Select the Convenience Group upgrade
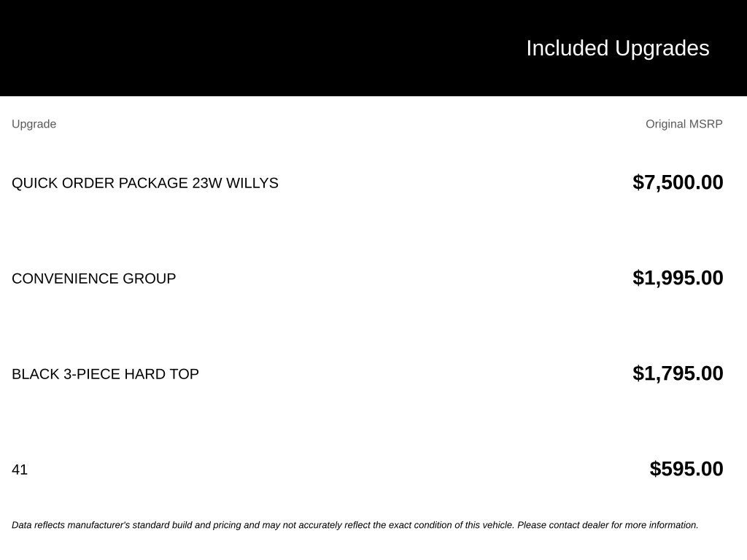Screen dimensions: 747x560 [x=93, y=278]
